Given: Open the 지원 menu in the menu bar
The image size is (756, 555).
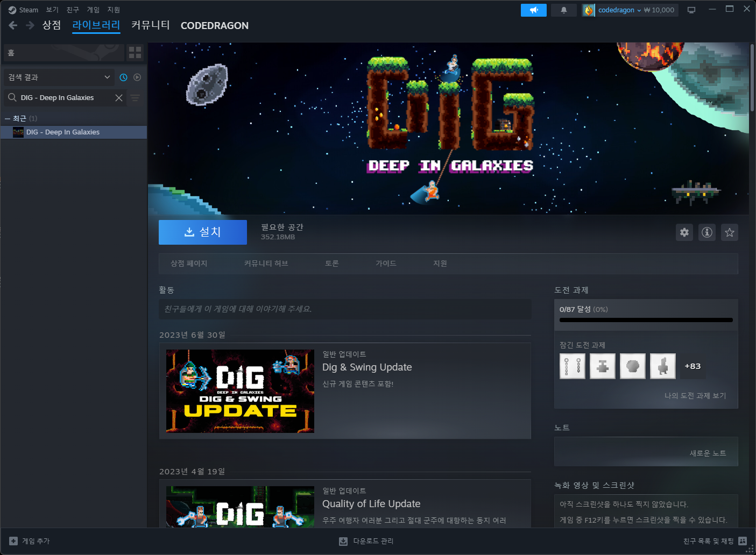Looking at the screenshot, I should pos(114,10).
